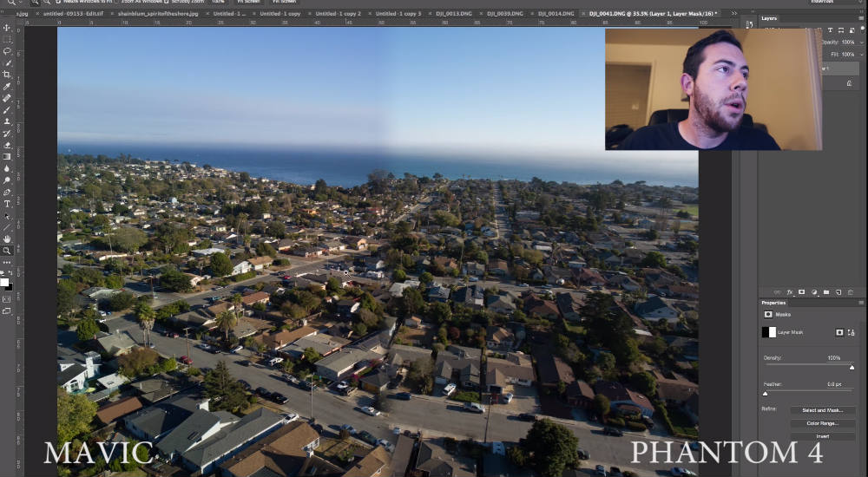
Task: Select the Blur tool
Action: coord(7,168)
